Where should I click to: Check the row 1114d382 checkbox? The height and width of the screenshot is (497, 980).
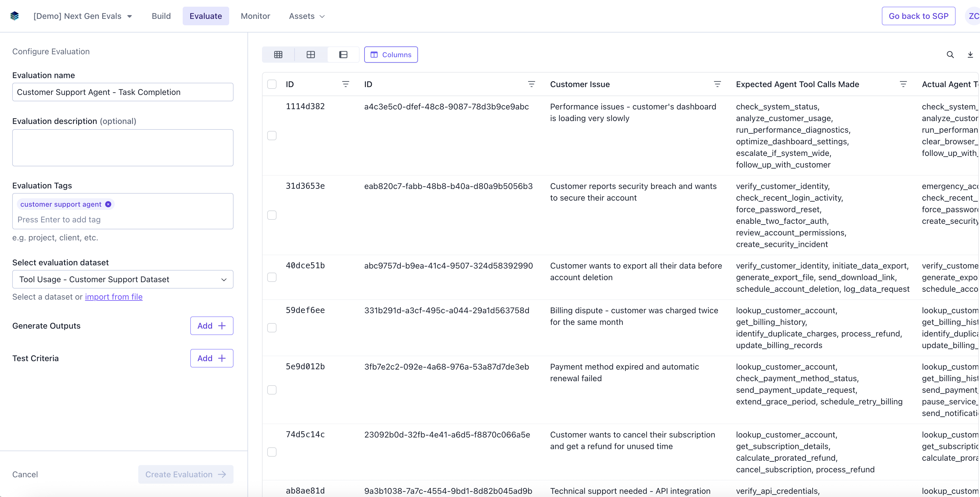272,135
